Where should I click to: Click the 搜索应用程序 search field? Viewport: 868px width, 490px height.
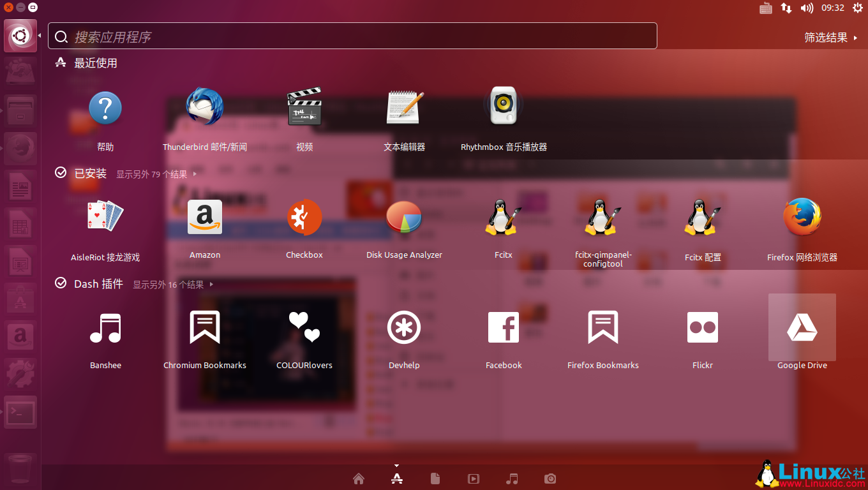(351, 36)
